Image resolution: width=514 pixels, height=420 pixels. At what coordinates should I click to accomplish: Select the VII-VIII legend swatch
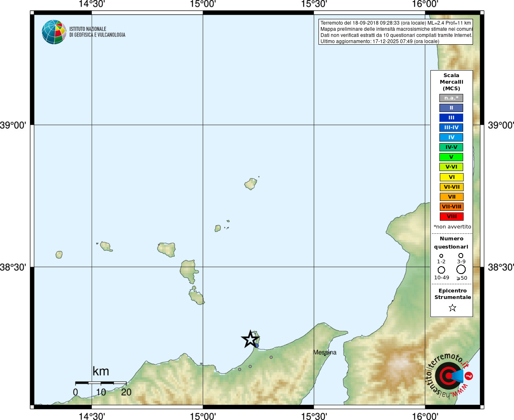coord(451,207)
